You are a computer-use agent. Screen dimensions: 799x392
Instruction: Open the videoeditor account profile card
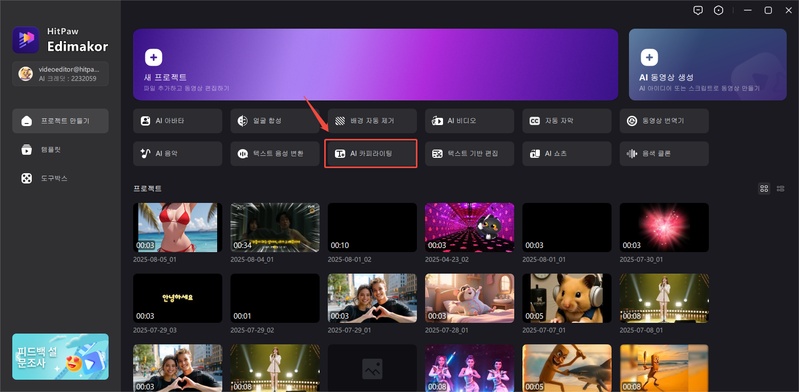[60, 74]
